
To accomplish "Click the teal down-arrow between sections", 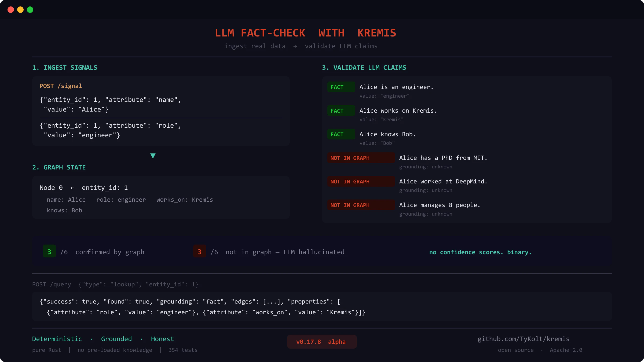I will click(153, 156).
